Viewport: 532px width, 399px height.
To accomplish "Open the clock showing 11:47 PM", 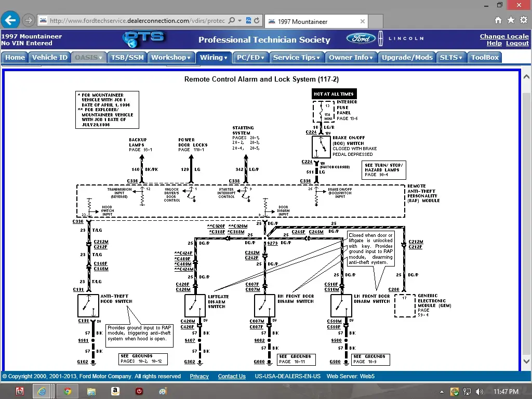I will (x=506, y=392).
